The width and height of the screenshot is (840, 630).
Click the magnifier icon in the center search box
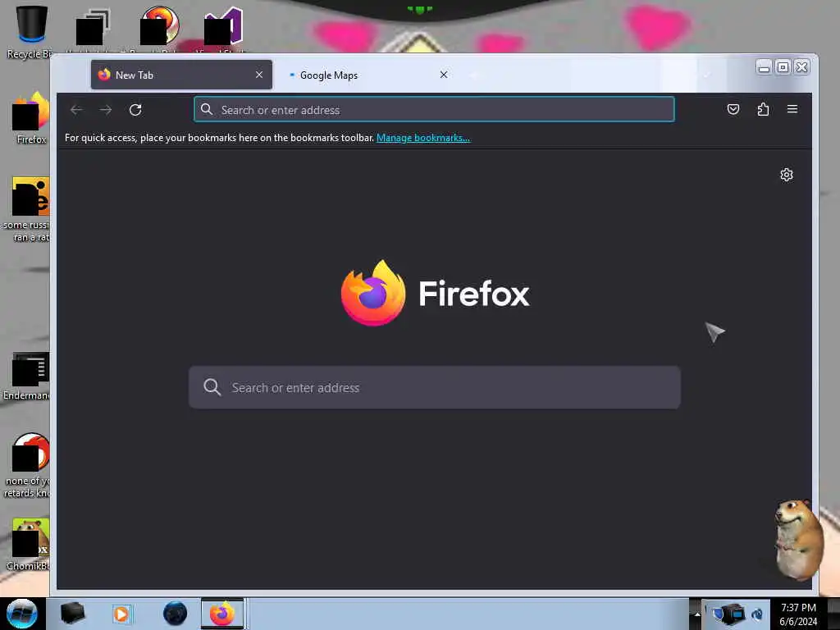tap(212, 387)
